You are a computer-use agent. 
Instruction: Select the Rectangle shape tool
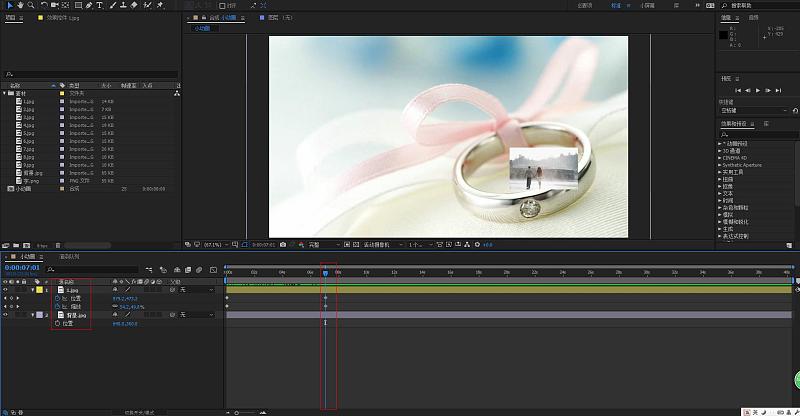tap(77, 5)
